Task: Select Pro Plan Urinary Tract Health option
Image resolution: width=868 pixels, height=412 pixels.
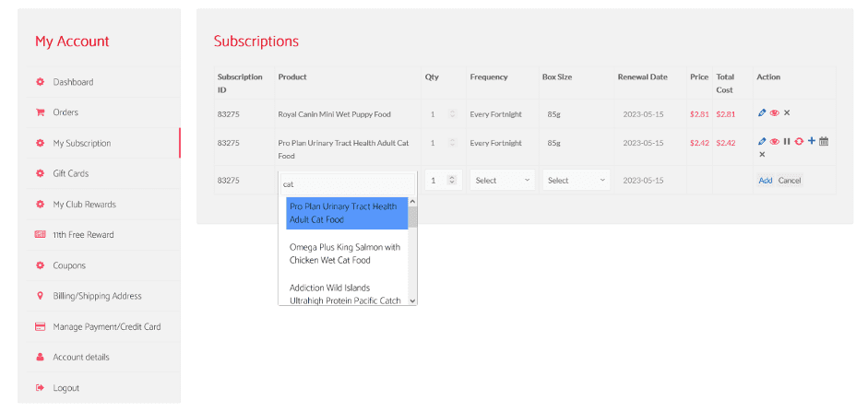Action: click(x=345, y=213)
